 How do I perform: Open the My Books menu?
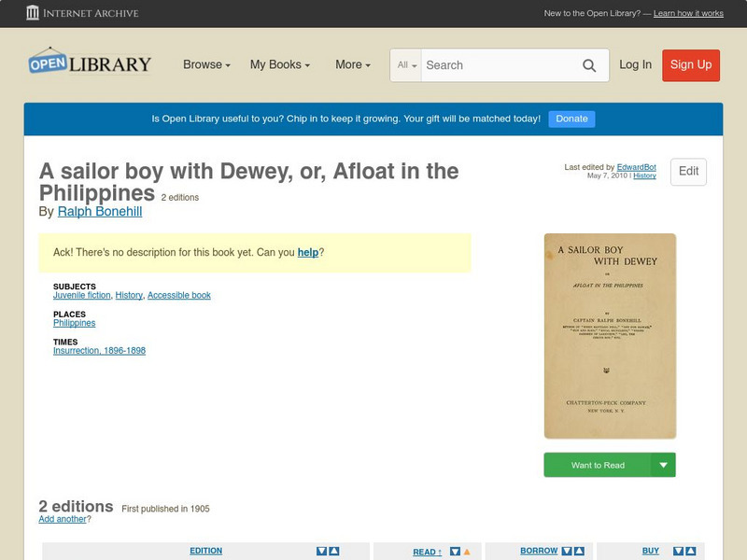[280, 65]
